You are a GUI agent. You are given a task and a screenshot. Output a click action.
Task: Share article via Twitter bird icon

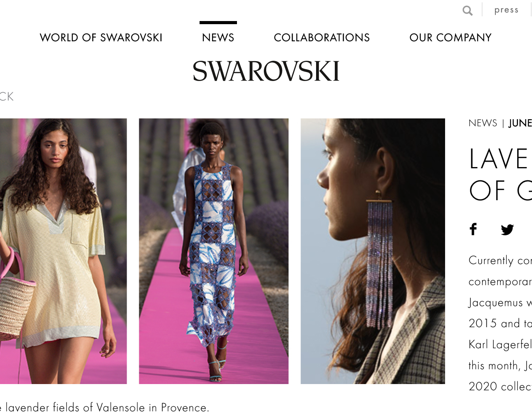[507, 229]
